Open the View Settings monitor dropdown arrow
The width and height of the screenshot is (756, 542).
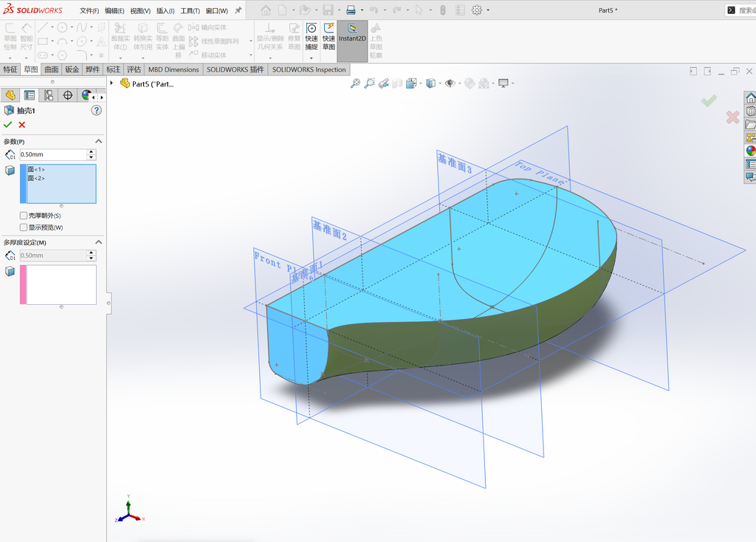512,83
